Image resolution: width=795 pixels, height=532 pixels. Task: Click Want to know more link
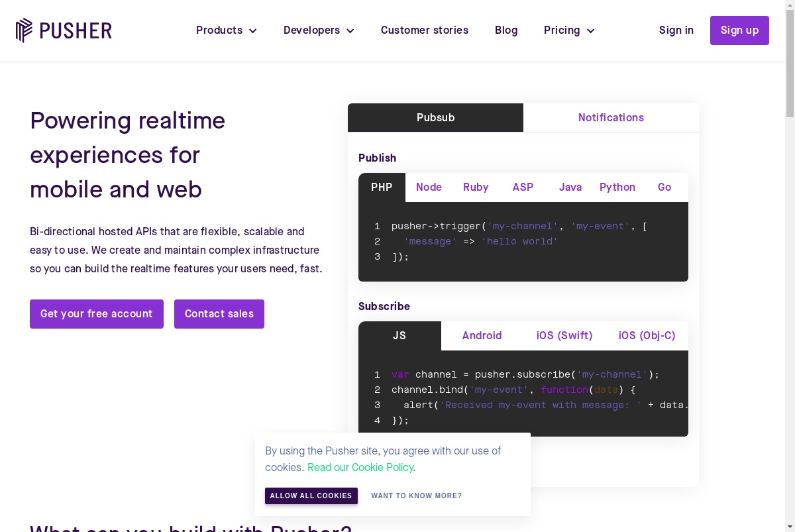pos(417,496)
